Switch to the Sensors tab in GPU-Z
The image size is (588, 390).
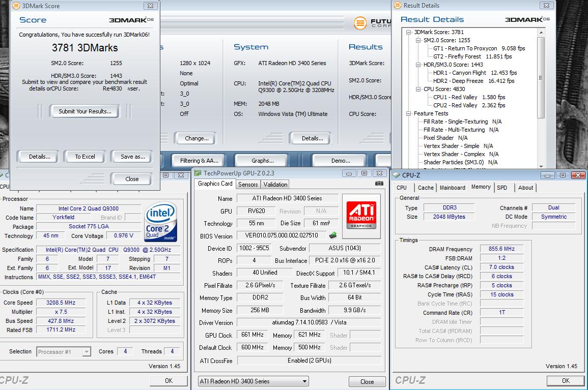pos(248,185)
